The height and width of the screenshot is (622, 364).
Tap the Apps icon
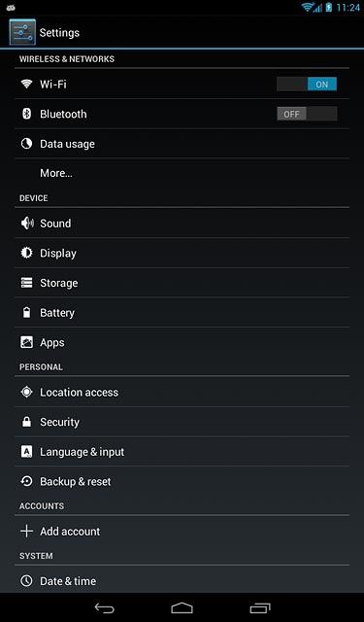[26, 342]
